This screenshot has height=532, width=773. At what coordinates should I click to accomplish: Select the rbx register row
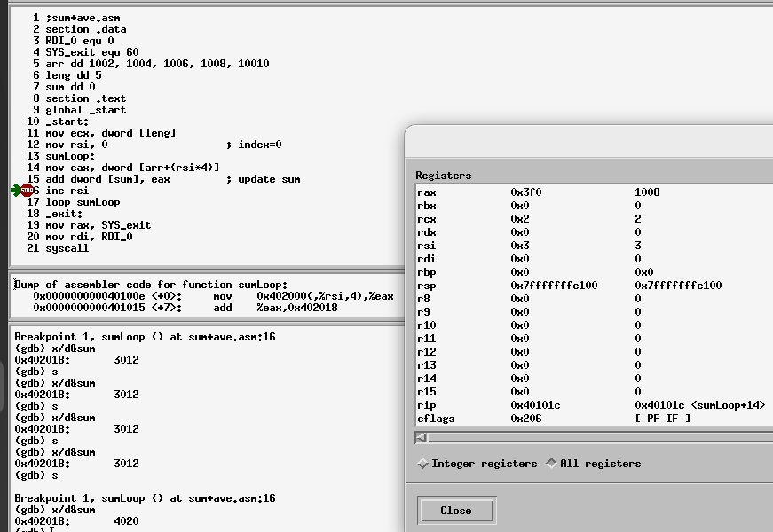tap(594, 206)
